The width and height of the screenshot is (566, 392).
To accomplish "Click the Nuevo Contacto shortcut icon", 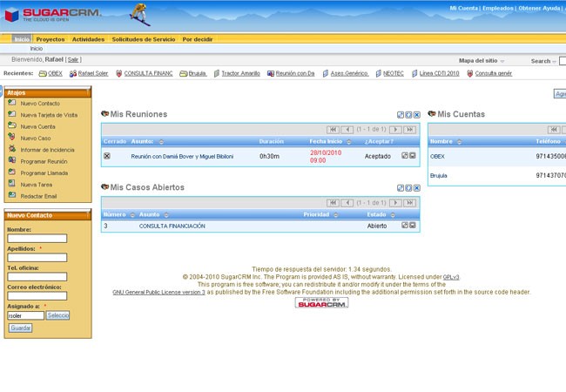I will click(12, 103).
